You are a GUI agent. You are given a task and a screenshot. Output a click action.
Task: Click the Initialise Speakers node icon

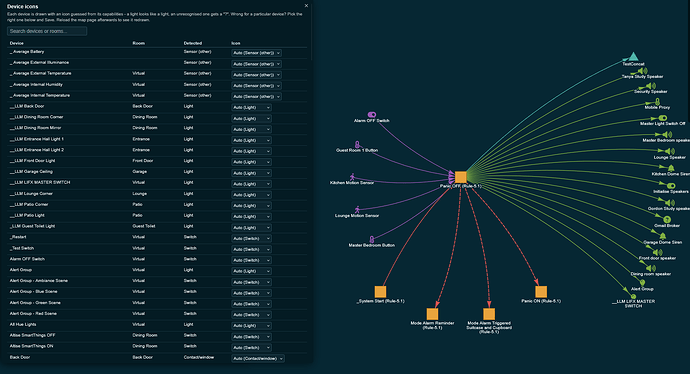pos(671,186)
